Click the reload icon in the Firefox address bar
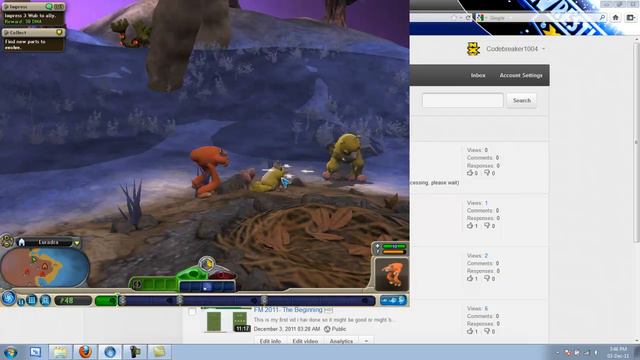This screenshot has height=360, width=640. 468,18
